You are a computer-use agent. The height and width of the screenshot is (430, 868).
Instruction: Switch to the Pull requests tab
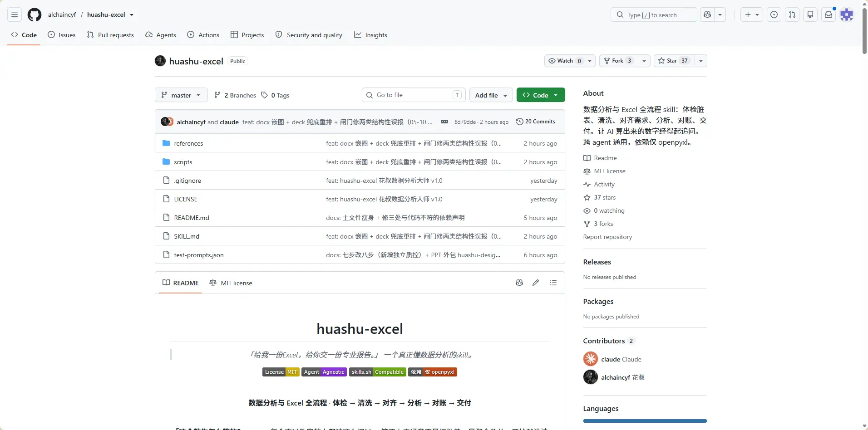pos(110,35)
